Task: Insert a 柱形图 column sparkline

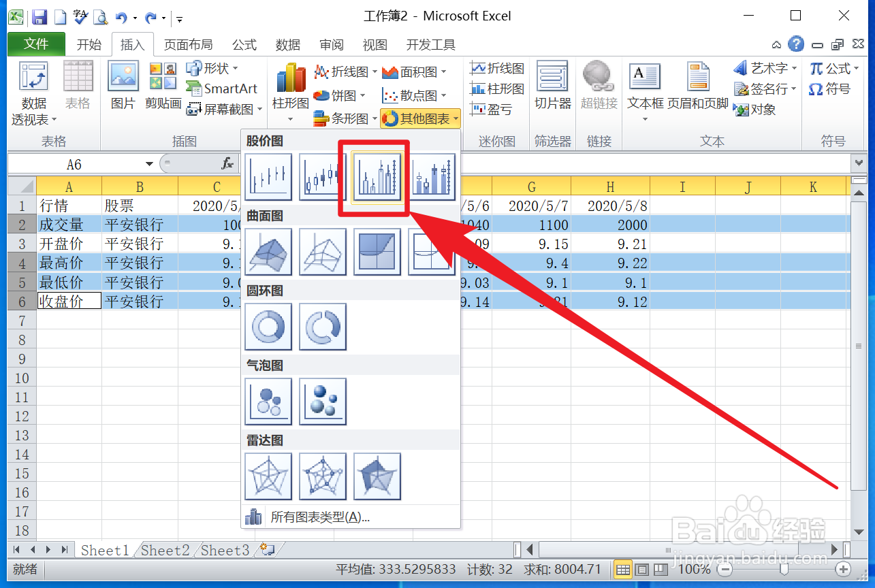Action: tap(497, 89)
